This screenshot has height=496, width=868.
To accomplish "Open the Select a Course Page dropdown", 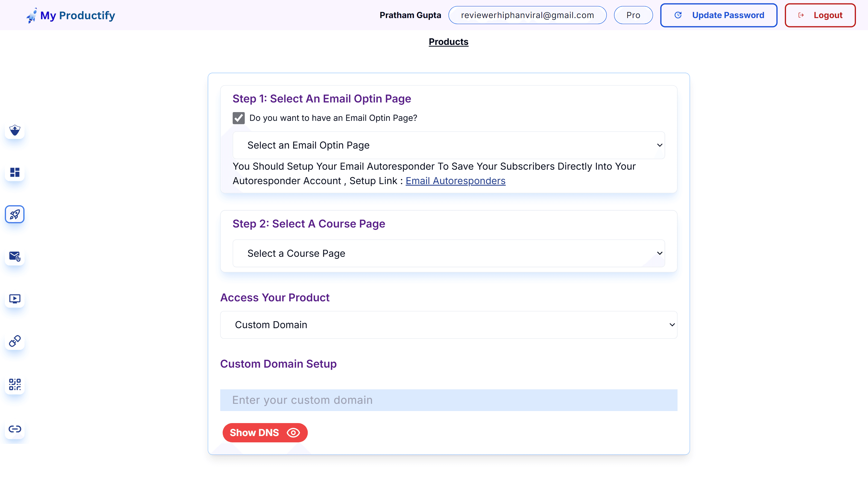I will pos(449,253).
